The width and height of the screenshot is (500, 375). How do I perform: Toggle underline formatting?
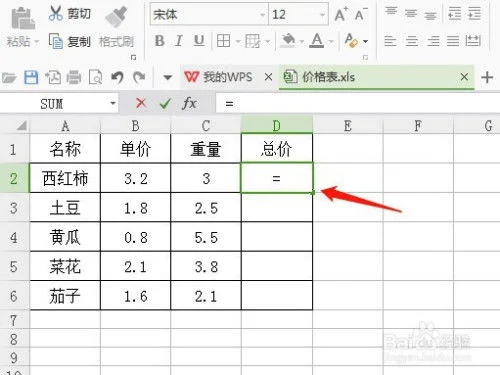(x=199, y=41)
